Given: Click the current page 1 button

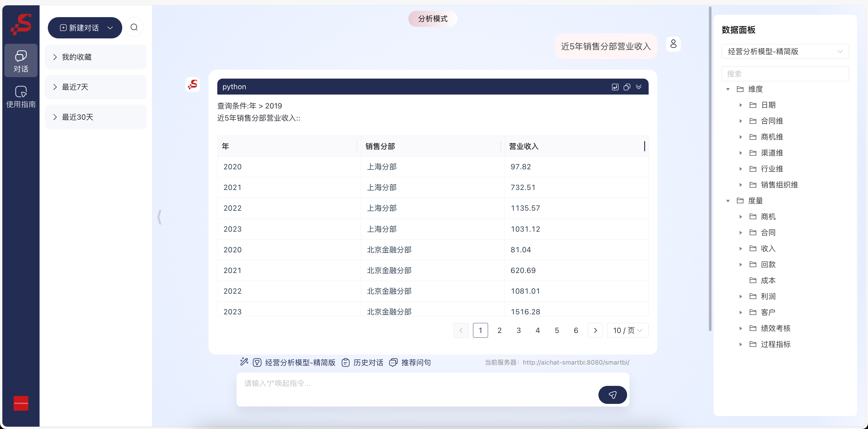Looking at the screenshot, I should (x=480, y=330).
